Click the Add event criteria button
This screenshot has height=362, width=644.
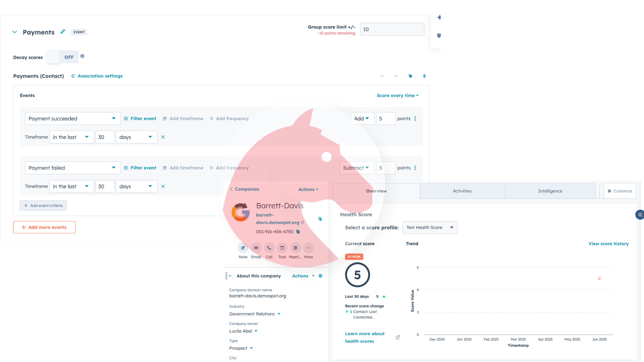click(43, 205)
